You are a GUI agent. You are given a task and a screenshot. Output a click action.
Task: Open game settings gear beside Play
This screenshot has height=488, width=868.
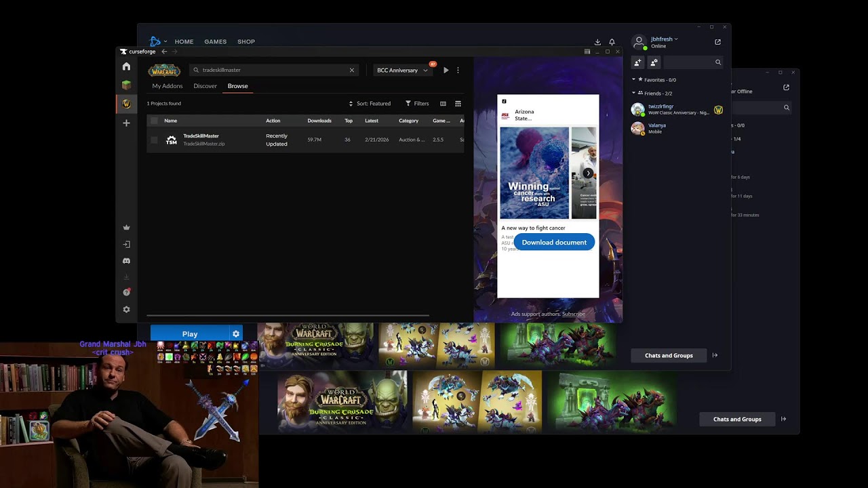pyautogui.click(x=235, y=333)
